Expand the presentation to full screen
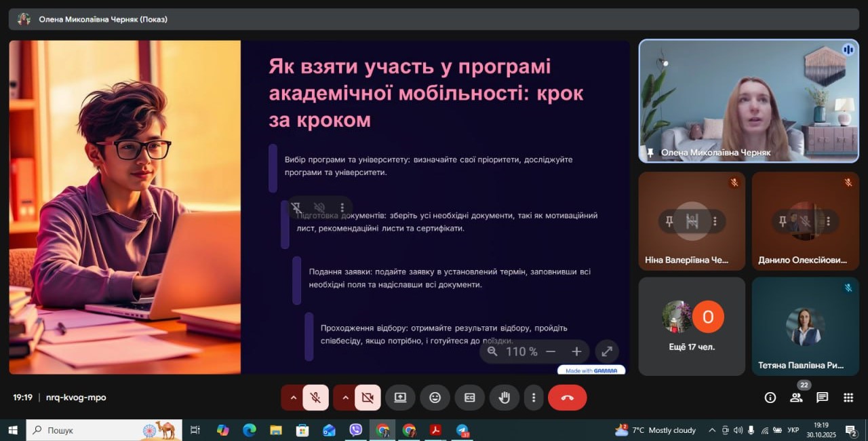This screenshot has width=868, height=441. coord(607,351)
